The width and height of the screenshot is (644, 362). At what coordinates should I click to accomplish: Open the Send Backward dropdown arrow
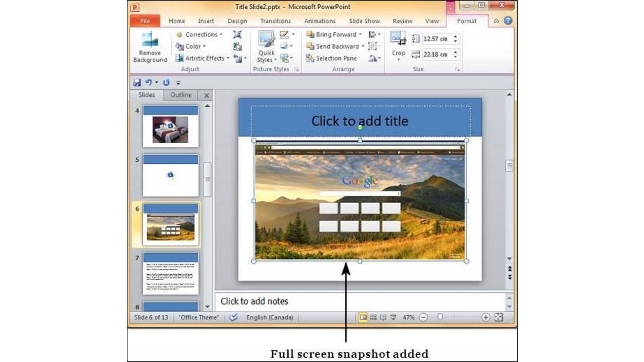point(363,46)
